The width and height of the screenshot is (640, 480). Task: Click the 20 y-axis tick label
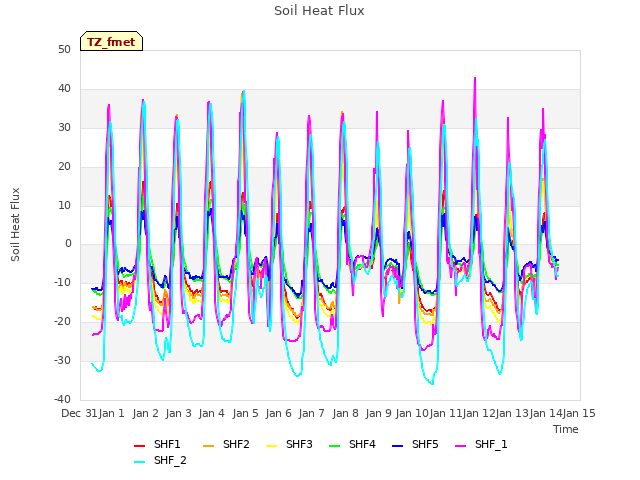(x=64, y=166)
